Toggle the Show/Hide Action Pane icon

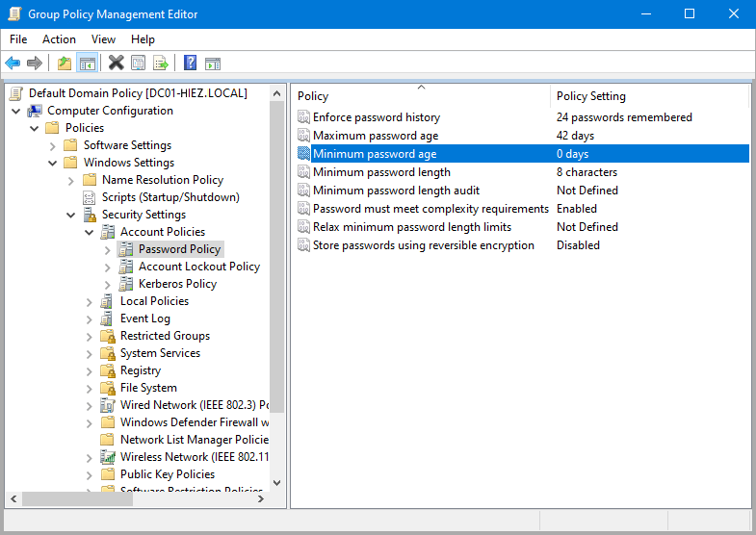(213, 64)
